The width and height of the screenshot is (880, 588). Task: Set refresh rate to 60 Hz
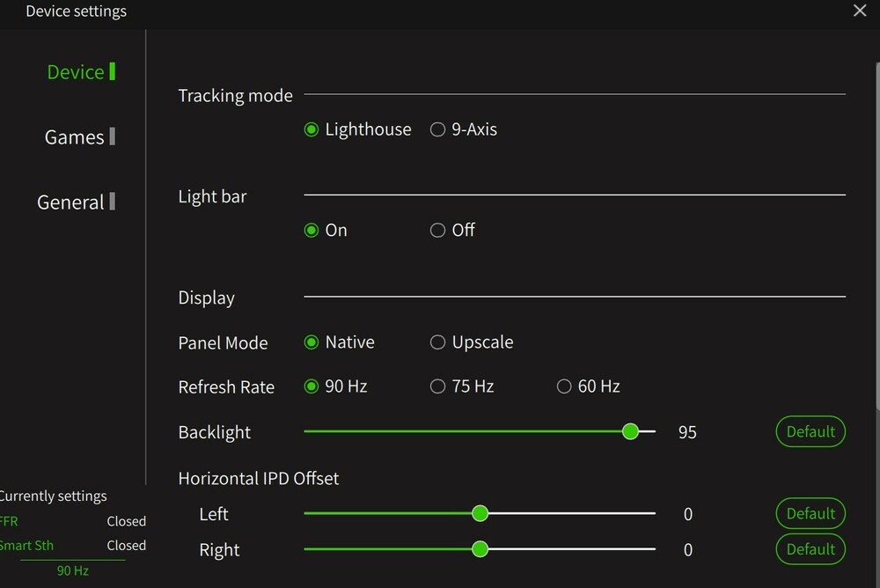click(564, 386)
